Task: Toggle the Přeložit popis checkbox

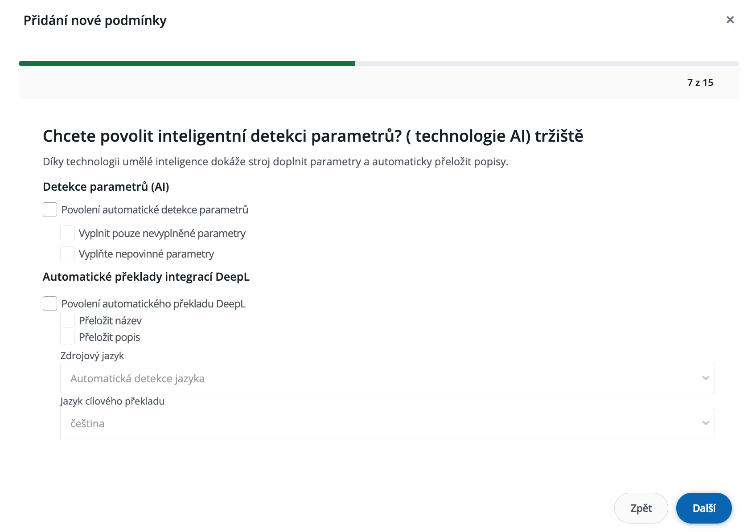Action: click(x=67, y=337)
